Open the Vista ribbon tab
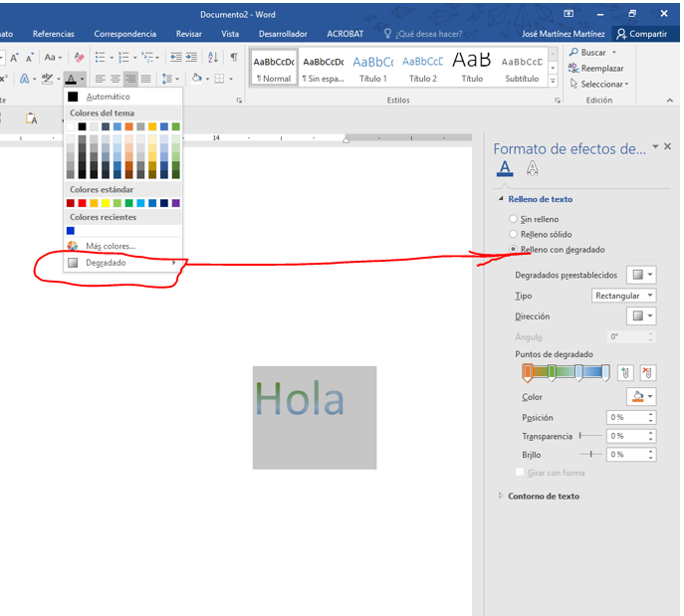The height and width of the screenshot is (616, 684). 230,34
